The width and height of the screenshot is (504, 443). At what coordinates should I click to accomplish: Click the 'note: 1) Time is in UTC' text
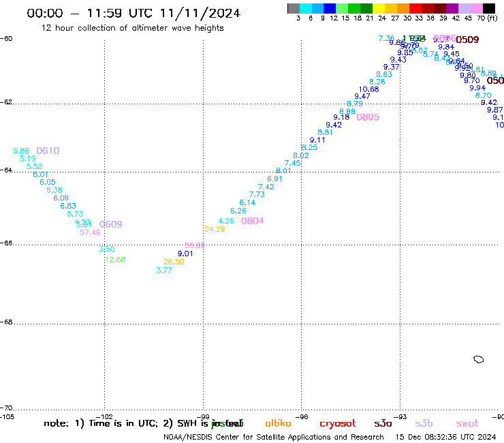(x=101, y=423)
